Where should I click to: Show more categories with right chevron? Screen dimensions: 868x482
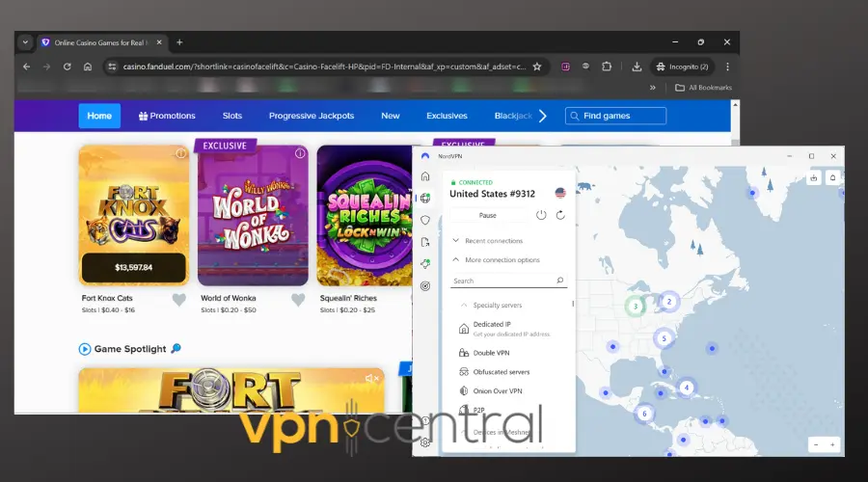pos(542,116)
